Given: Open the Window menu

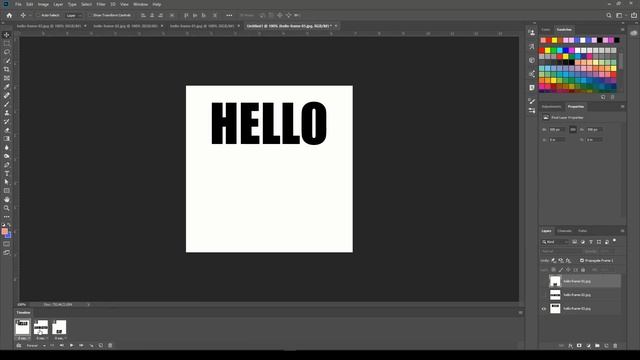Looking at the screenshot, I should tap(140, 4).
